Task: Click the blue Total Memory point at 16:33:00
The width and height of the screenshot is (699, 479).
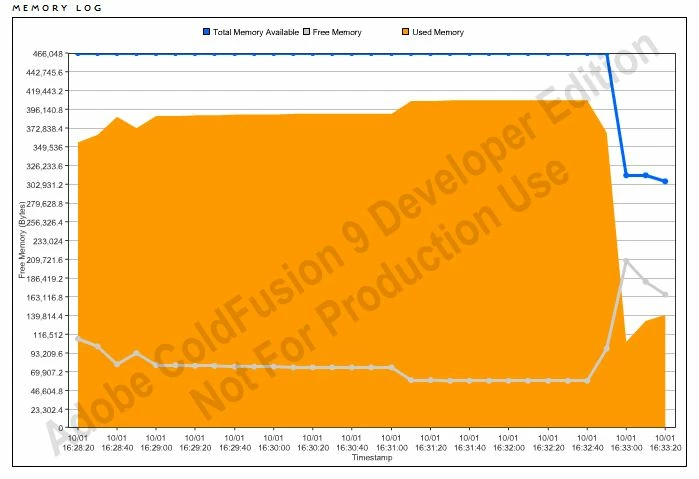Action: 626,175
